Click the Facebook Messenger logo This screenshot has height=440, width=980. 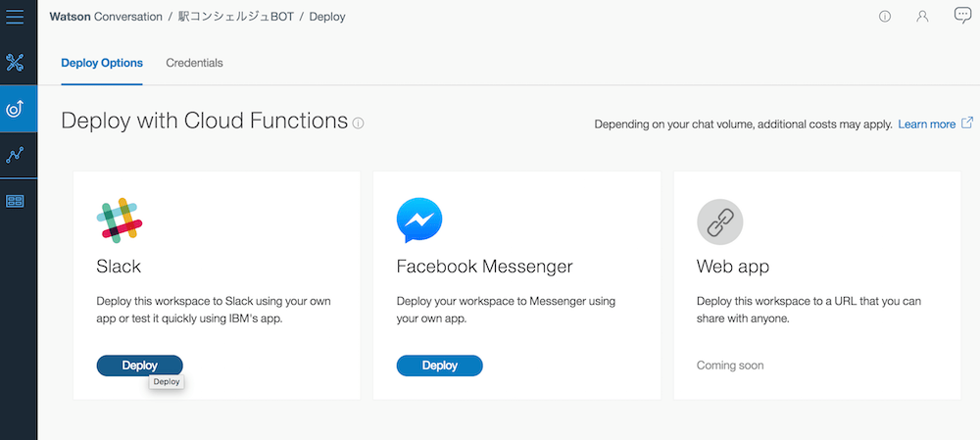(x=419, y=220)
